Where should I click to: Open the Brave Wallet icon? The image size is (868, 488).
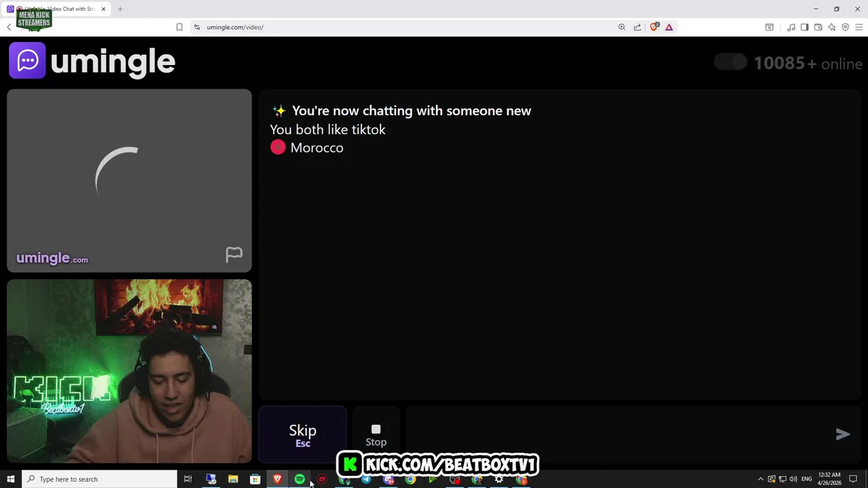818,27
